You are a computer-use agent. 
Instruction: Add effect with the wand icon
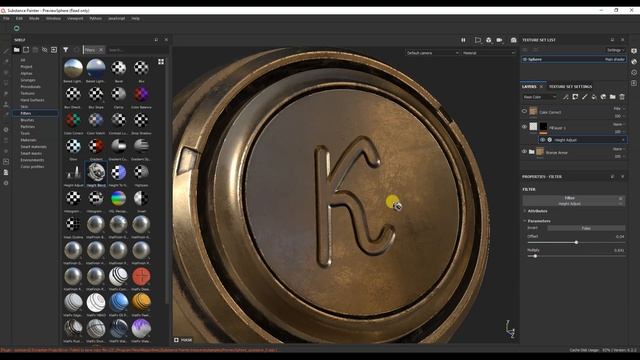566,97
